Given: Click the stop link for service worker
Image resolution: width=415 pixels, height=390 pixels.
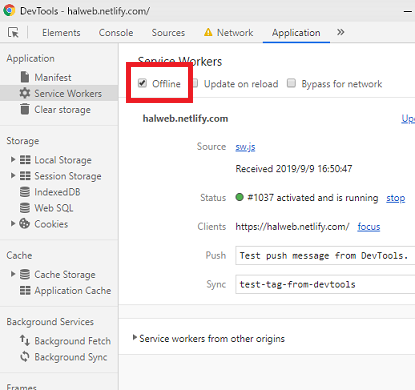Looking at the screenshot, I should (x=396, y=198).
